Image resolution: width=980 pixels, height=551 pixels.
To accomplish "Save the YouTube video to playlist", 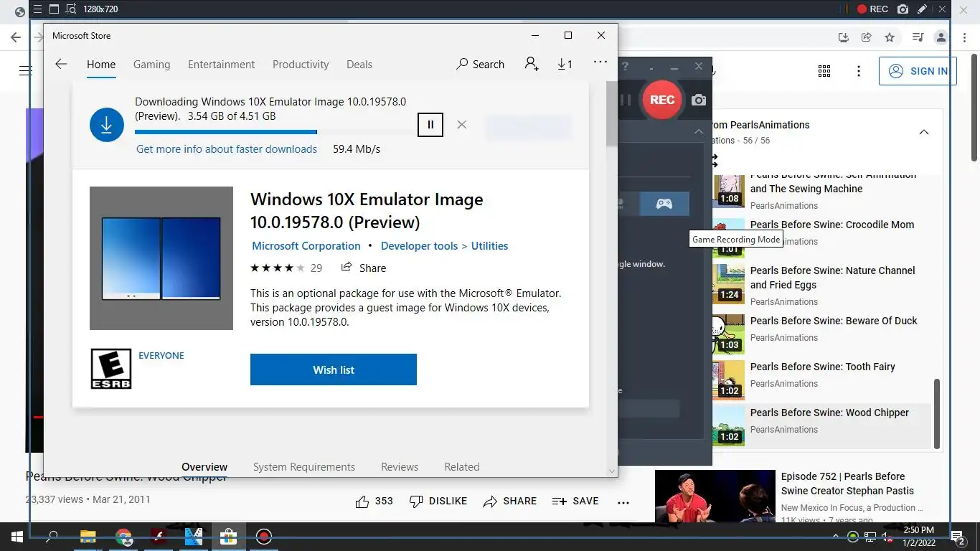I will [x=575, y=501].
